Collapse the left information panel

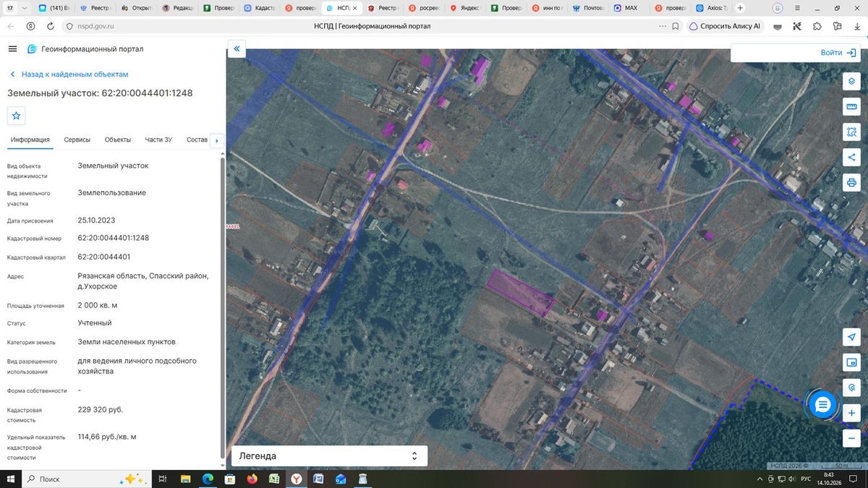click(x=237, y=49)
